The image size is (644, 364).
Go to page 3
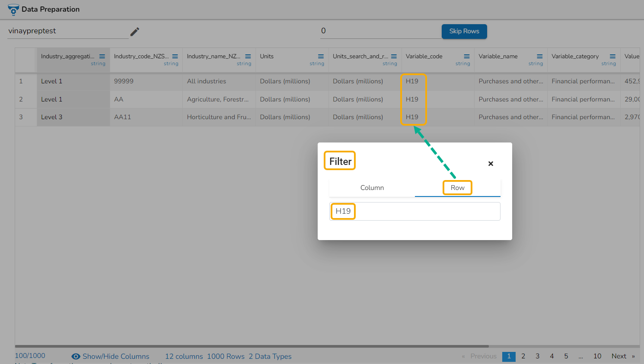tap(537, 356)
